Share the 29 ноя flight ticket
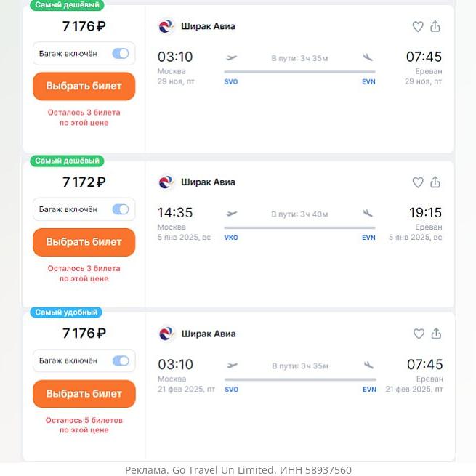 click(x=435, y=26)
